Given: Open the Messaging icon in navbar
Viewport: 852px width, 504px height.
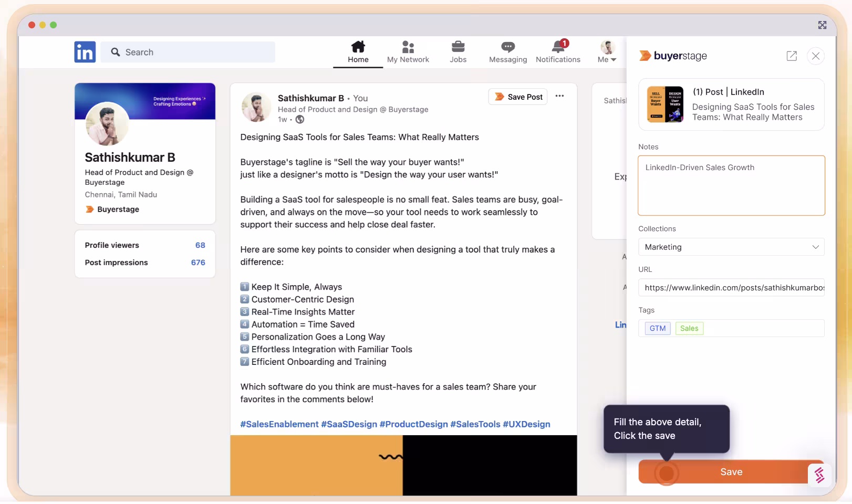Looking at the screenshot, I should click(507, 47).
